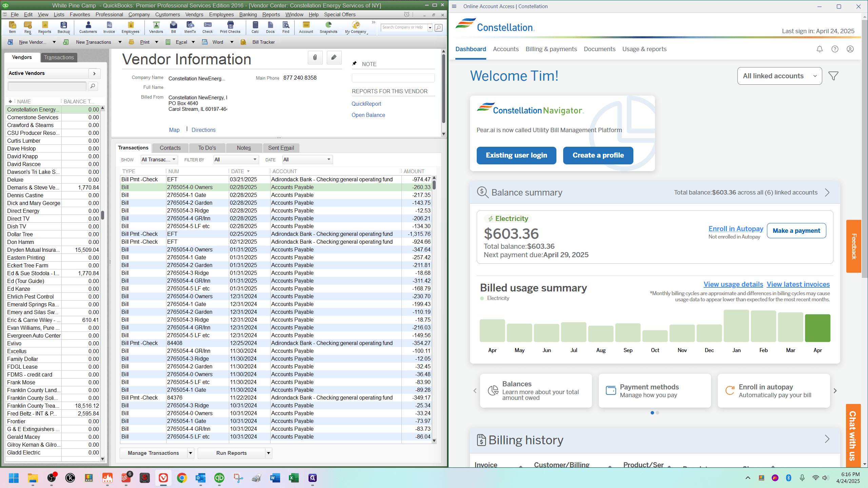
Task: Click Enroll in Autopay link
Action: point(736,229)
